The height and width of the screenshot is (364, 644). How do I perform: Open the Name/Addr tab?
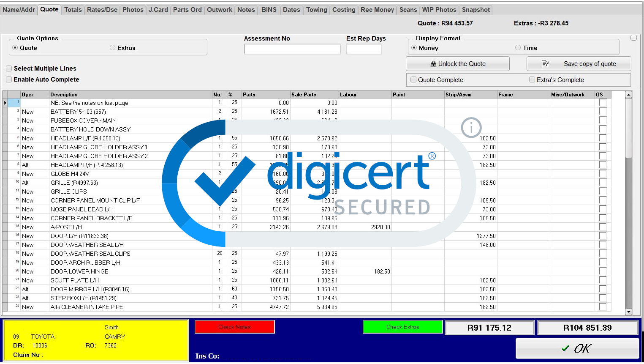pos(19,10)
